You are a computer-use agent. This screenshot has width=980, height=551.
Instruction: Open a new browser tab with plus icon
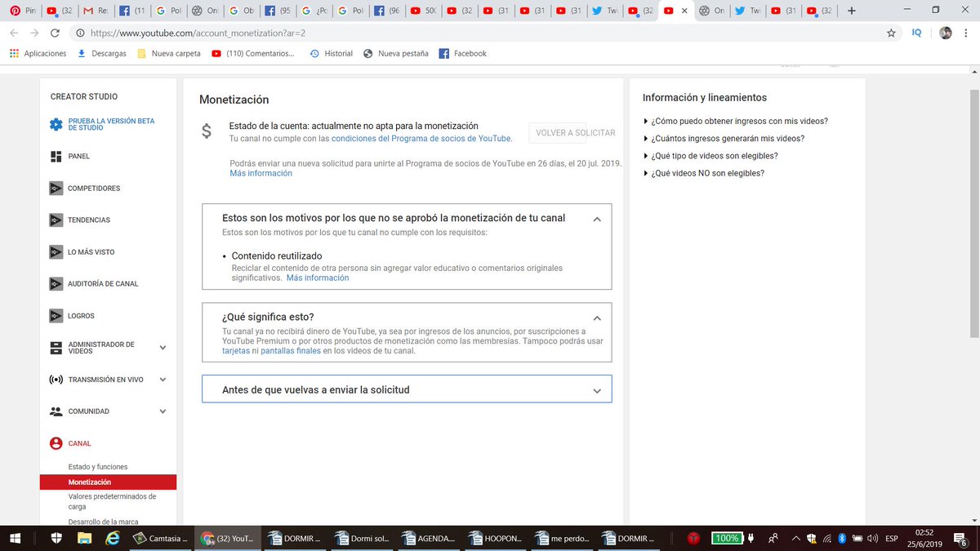click(852, 11)
